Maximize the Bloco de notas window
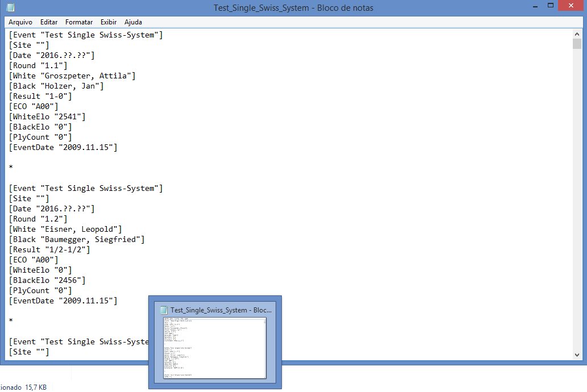The height and width of the screenshot is (392, 587). click(x=549, y=6)
